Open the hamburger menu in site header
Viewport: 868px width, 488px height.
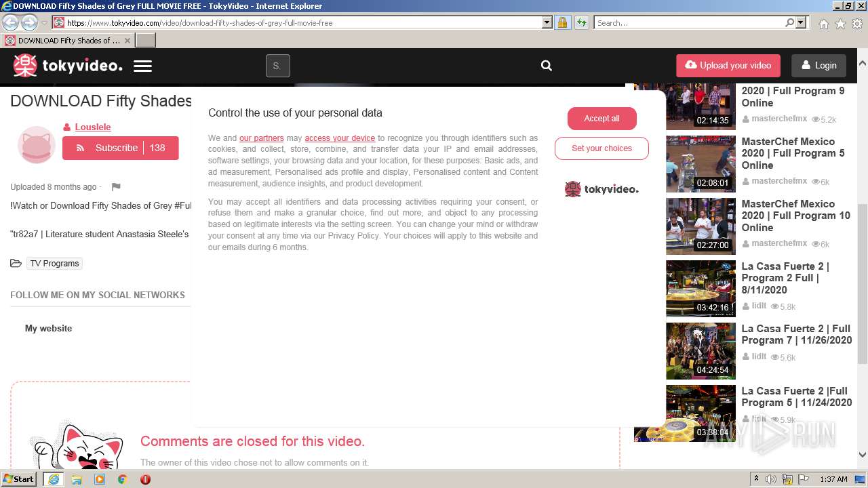(x=142, y=66)
